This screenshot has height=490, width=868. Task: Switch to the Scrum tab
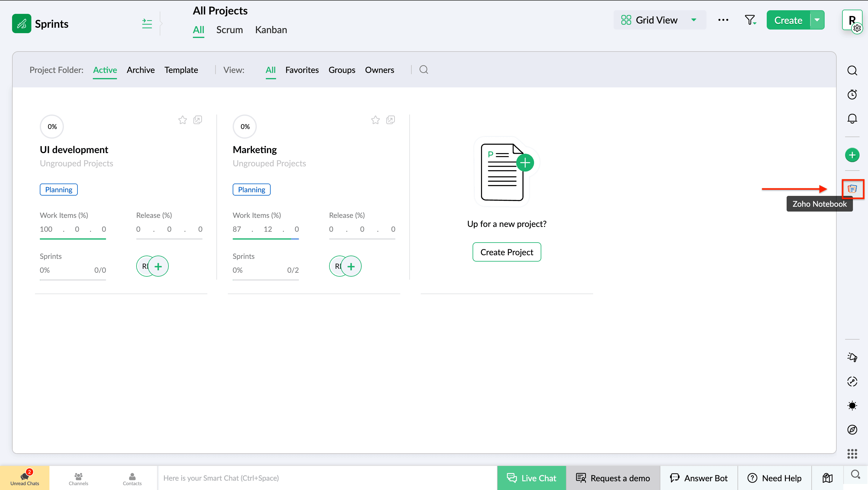click(x=229, y=30)
